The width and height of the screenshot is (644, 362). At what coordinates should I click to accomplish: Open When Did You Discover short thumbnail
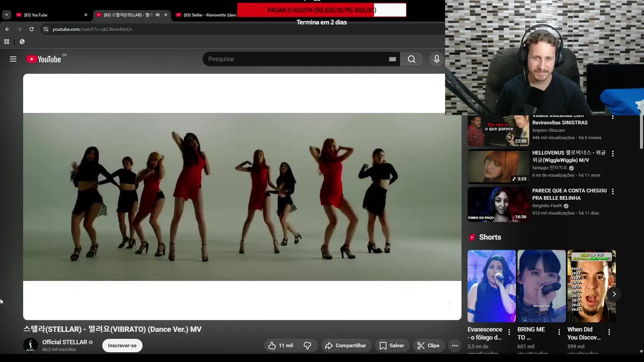[591, 286]
